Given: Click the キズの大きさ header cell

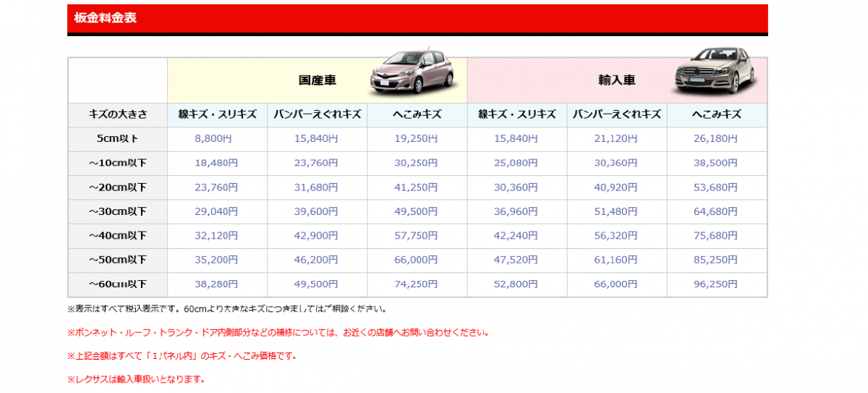Looking at the screenshot, I should (x=118, y=114).
